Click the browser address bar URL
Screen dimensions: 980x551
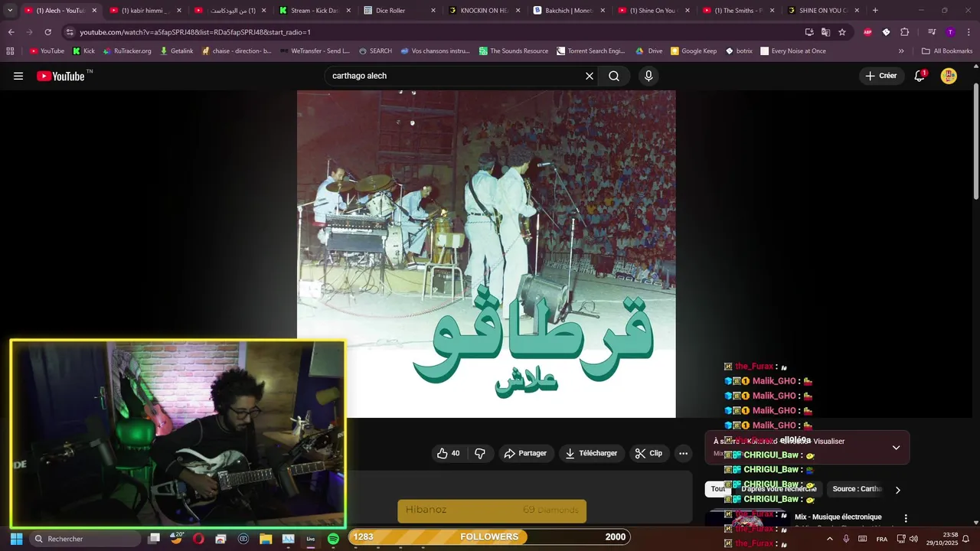tap(195, 32)
